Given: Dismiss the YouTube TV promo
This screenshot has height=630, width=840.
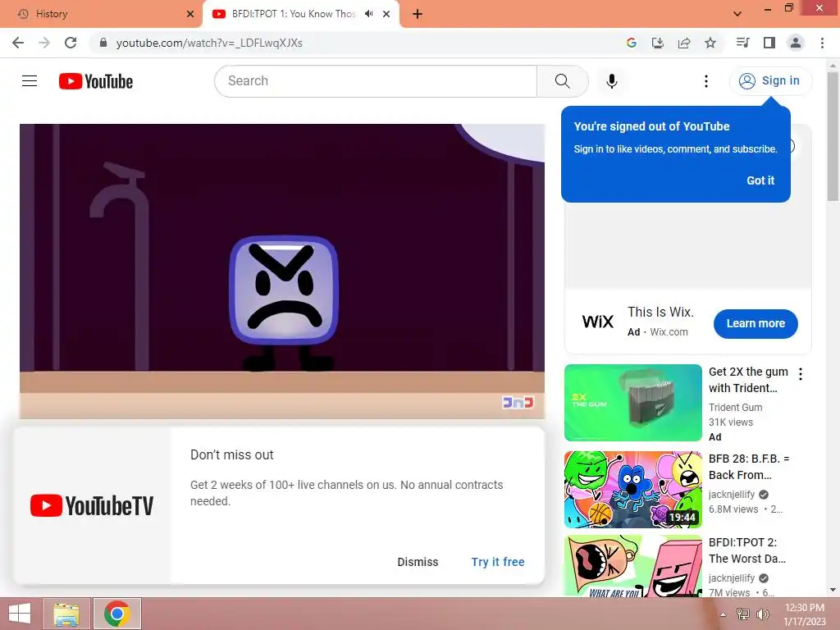Looking at the screenshot, I should [418, 562].
